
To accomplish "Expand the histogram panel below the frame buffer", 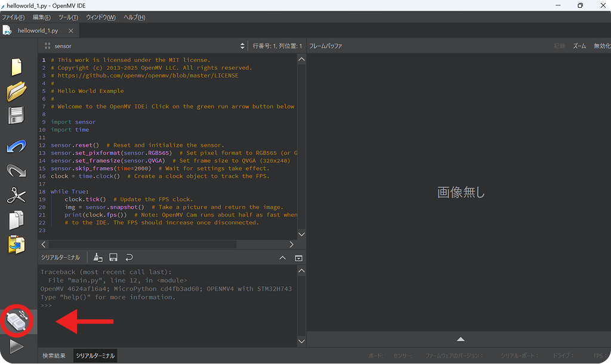I will (461, 340).
